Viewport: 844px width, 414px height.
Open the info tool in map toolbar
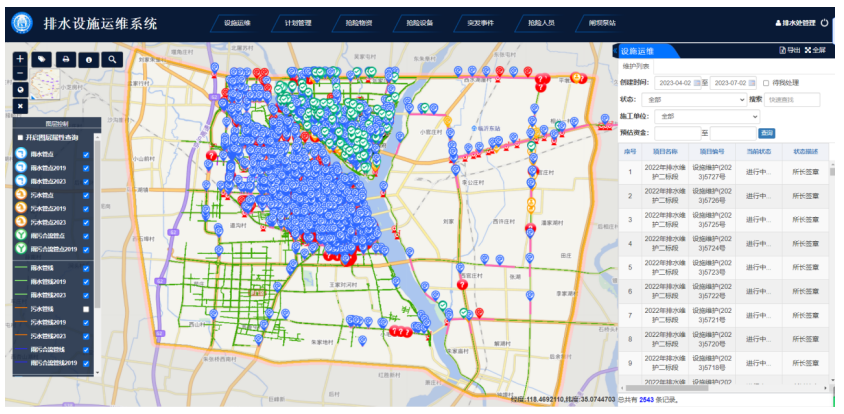click(x=89, y=59)
